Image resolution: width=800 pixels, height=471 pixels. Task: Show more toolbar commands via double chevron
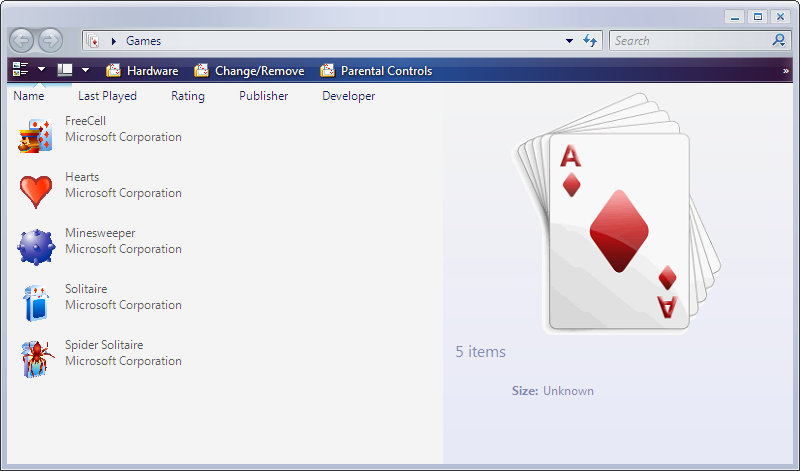[x=786, y=71]
